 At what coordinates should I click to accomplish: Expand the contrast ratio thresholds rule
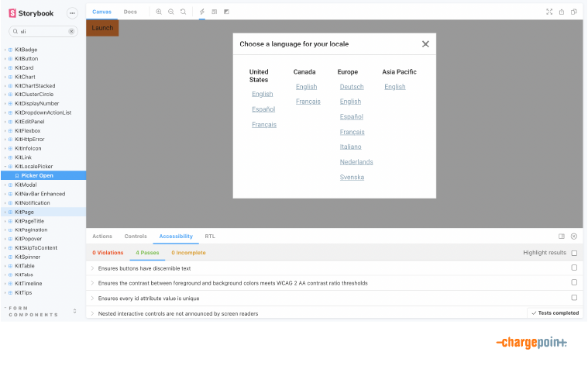pos(92,283)
